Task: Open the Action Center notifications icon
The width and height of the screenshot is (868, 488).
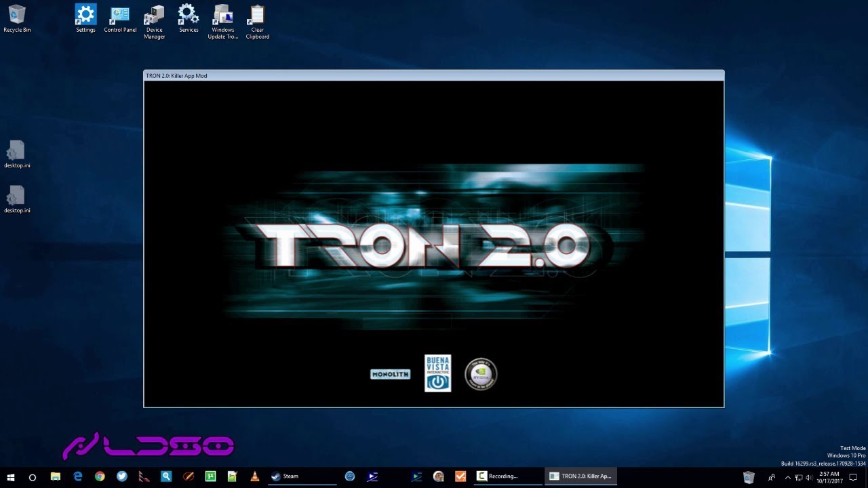Action: 853,477
